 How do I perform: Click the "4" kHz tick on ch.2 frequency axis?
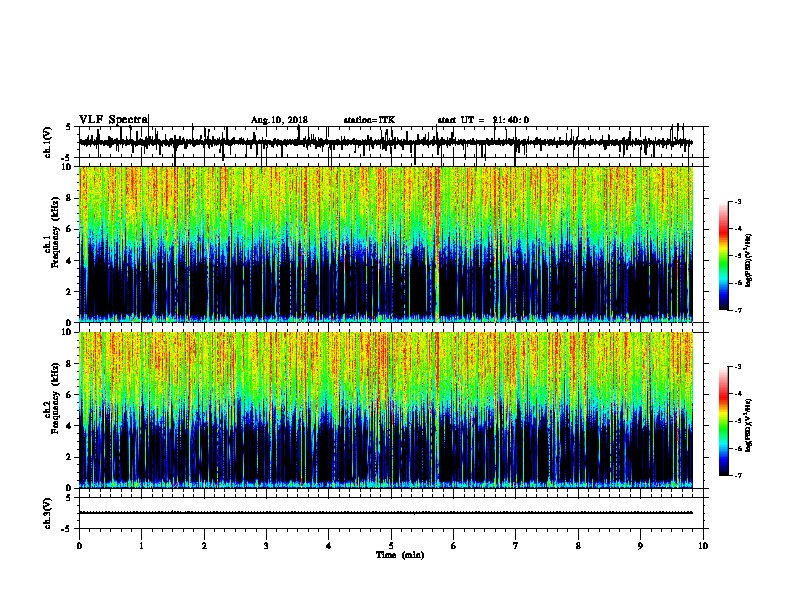point(70,426)
